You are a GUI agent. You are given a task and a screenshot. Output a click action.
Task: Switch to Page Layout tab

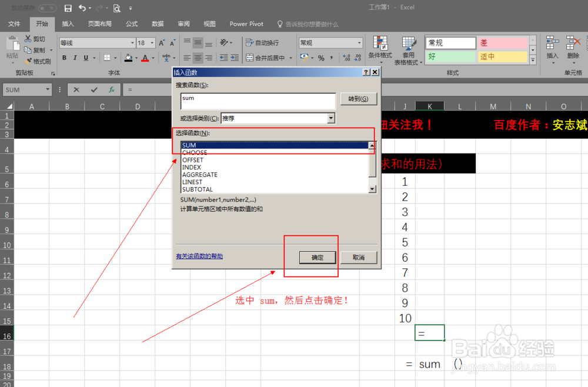point(100,24)
